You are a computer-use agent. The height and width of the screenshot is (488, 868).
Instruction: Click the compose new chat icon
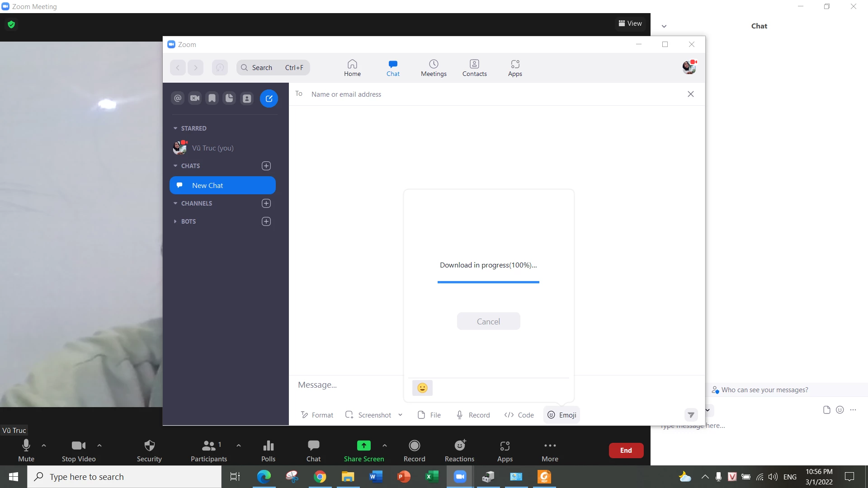coord(269,99)
